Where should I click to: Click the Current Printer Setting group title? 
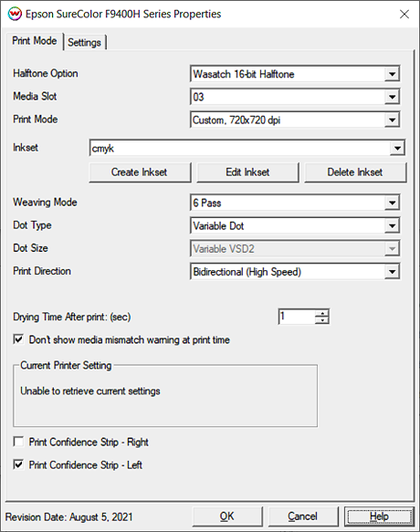pos(66,365)
